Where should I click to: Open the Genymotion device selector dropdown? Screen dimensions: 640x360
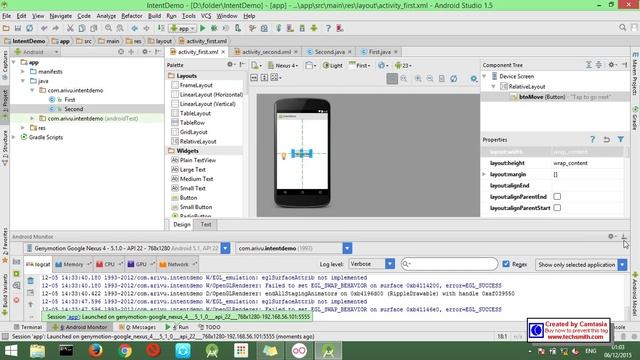coord(225,248)
